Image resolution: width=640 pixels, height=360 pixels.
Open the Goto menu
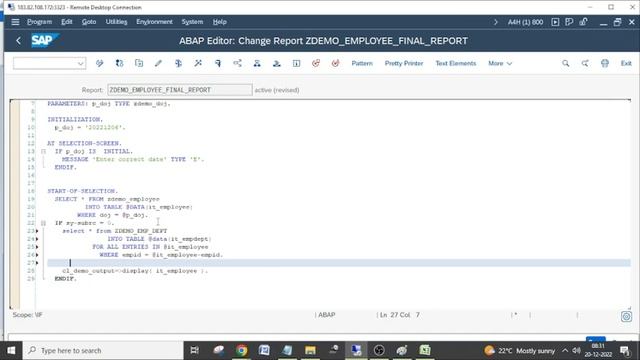89,22
